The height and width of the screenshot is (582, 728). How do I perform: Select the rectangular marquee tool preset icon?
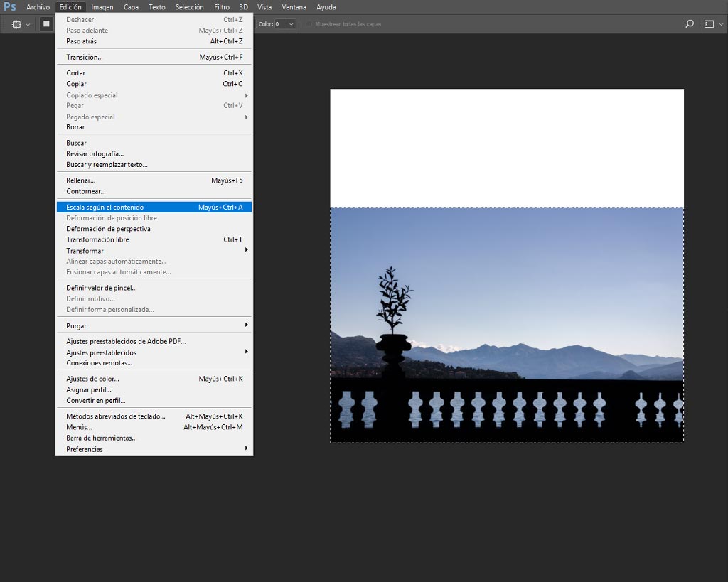point(16,24)
